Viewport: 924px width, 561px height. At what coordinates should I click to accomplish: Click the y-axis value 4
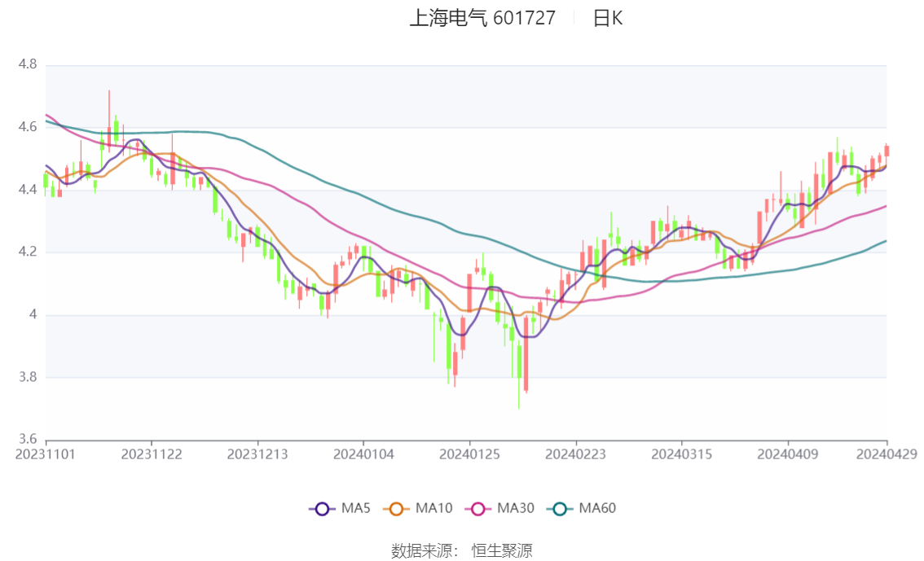click(33, 314)
